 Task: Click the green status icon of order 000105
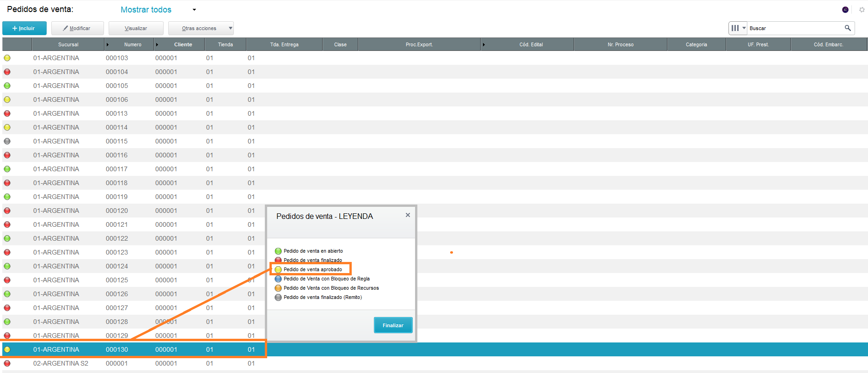tap(7, 86)
